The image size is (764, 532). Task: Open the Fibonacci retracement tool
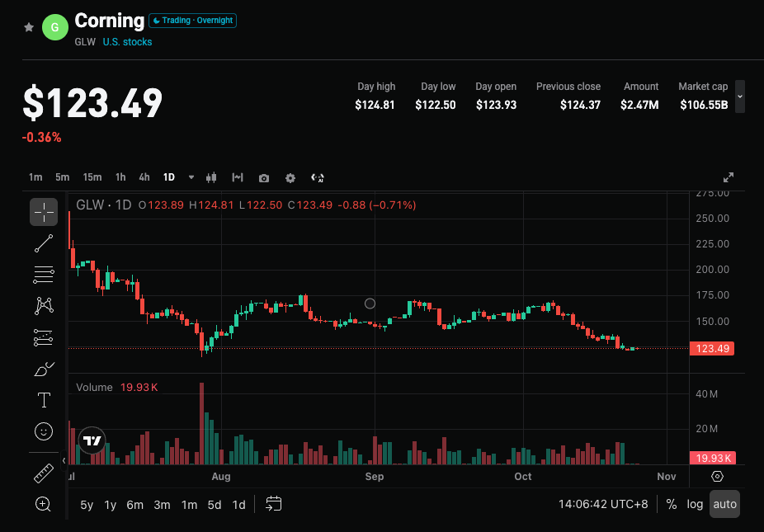44,275
